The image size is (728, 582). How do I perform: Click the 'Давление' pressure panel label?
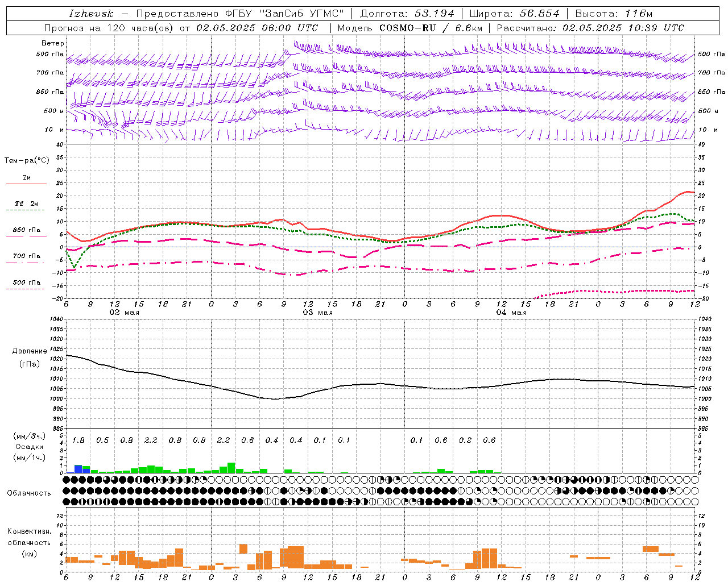tap(30, 351)
